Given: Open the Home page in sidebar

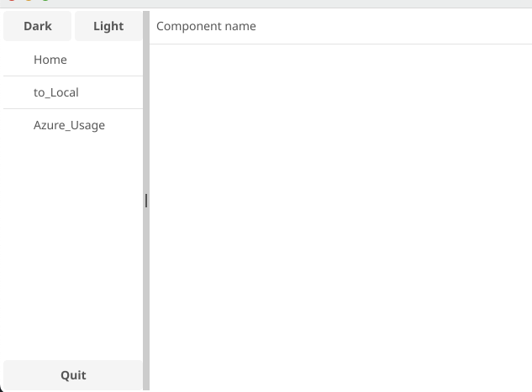Looking at the screenshot, I should [73, 60].
